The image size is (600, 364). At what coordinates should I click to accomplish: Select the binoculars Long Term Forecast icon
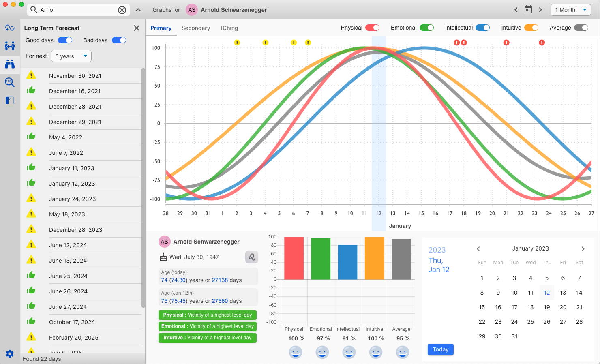point(10,64)
